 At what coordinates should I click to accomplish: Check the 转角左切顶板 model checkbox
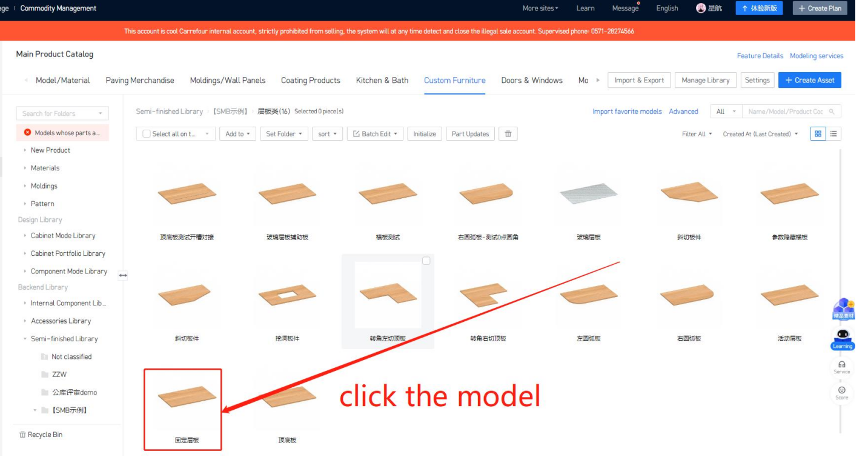point(426,261)
